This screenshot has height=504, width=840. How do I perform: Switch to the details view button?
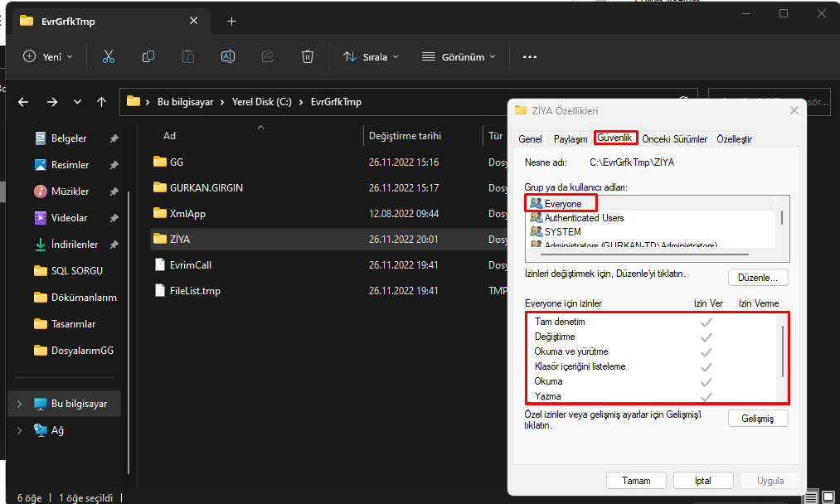[811, 497]
